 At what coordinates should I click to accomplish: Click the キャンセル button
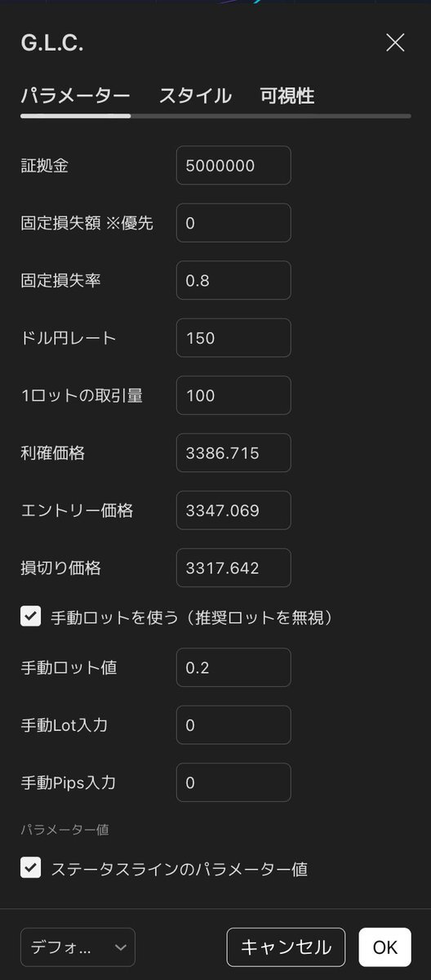pos(286,947)
